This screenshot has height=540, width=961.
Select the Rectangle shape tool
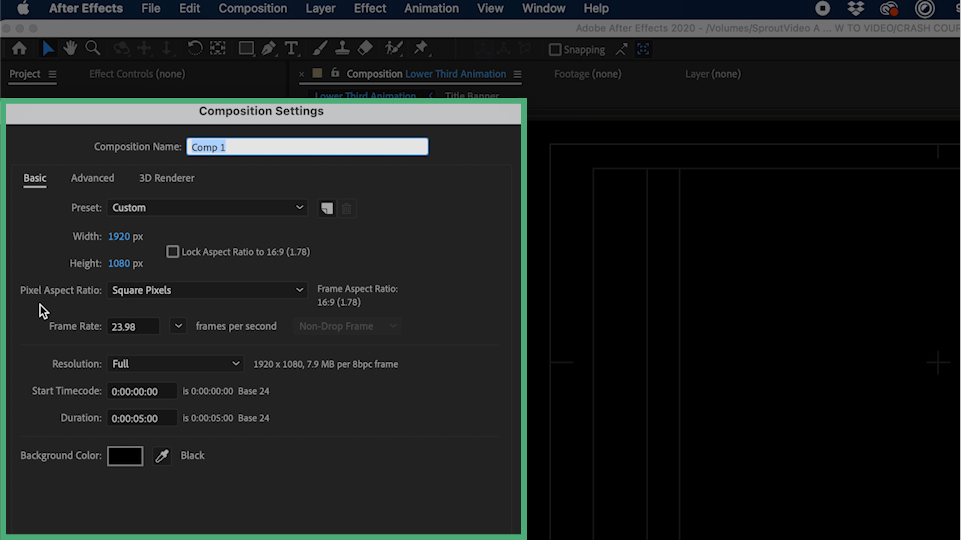click(245, 48)
